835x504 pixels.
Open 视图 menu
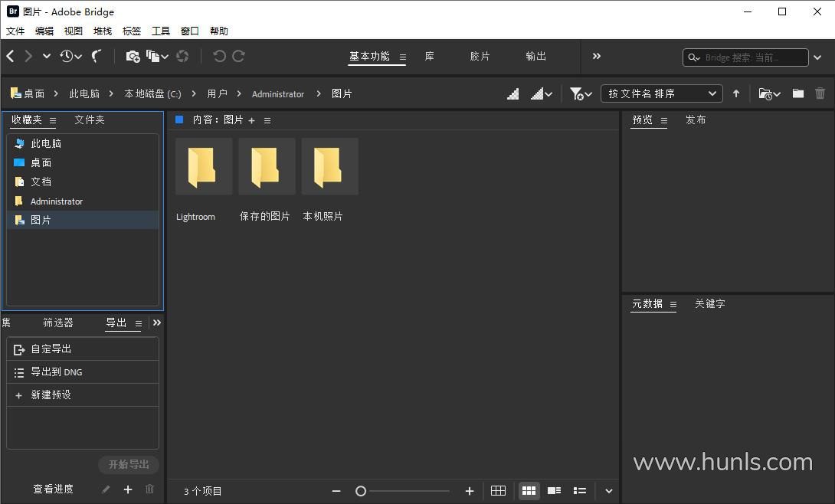pyautogui.click(x=74, y=31)
